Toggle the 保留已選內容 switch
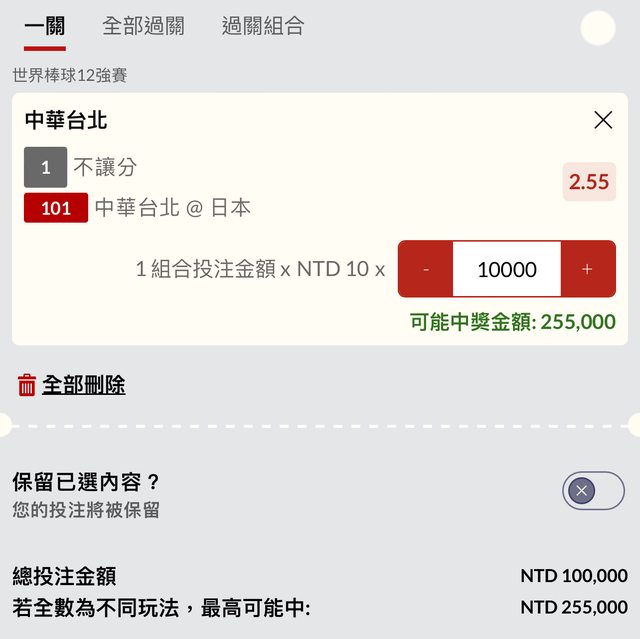The height and width of the screenshot is (639, 640). click(592, 491)
